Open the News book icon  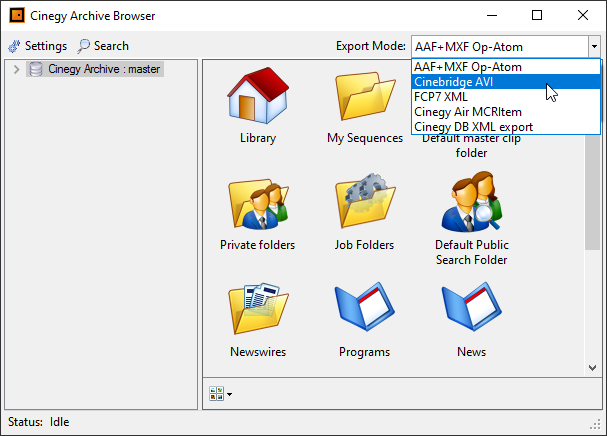pos(472,307)
